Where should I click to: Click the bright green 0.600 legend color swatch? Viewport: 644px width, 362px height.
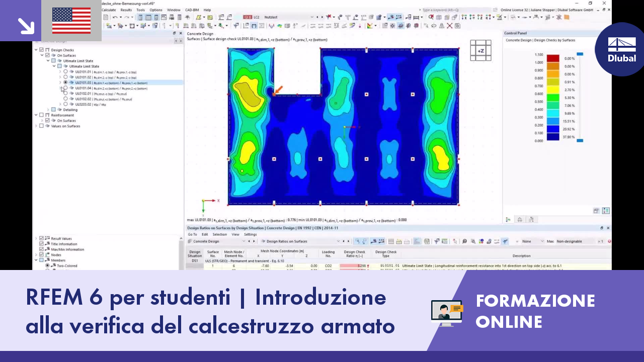[553, 98]
